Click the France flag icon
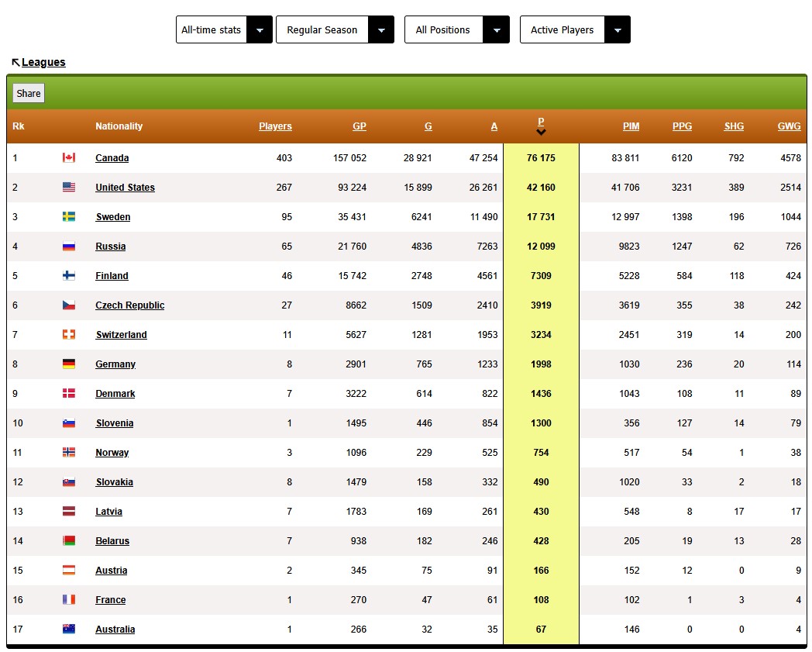Viewport: 812px width, 652px height. click(69, 599)
